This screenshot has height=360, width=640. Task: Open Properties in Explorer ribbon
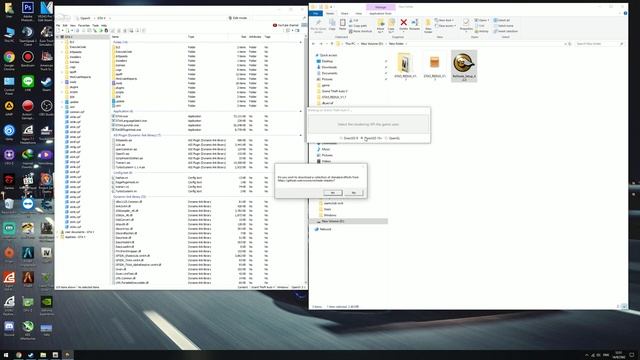click(x=466, y=24)
